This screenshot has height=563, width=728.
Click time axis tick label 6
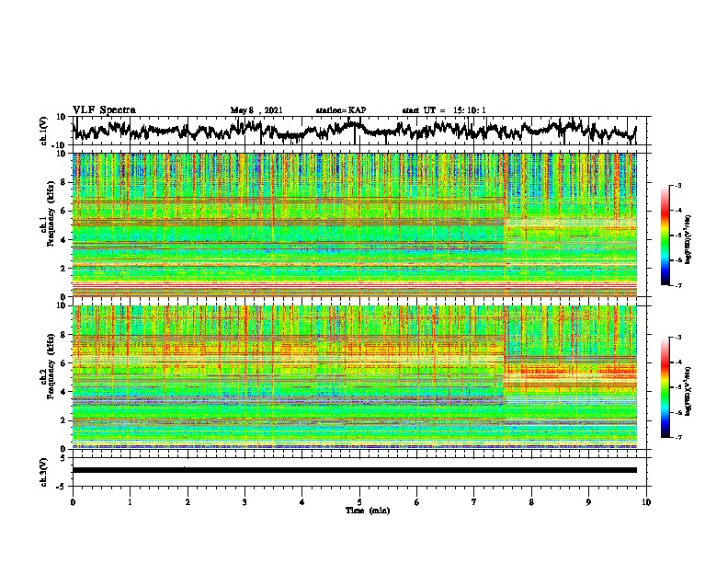[417, 502]
